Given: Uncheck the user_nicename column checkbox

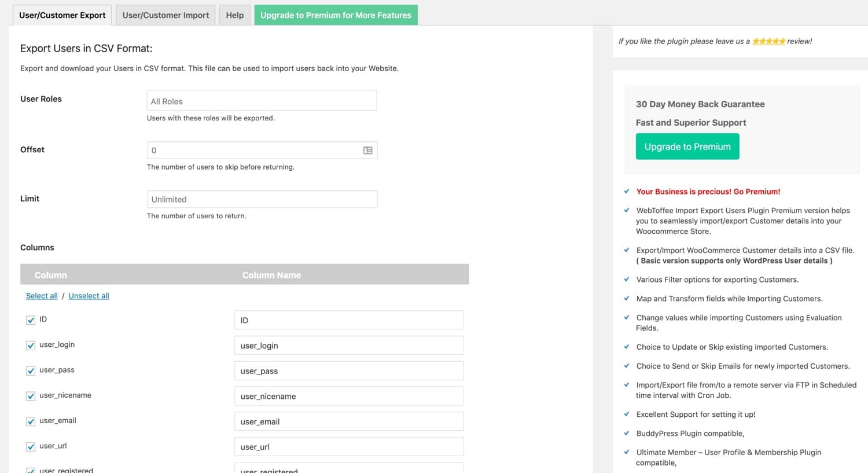Looking at the screenshot, I should pyautogui.click(x=30, y=396).
